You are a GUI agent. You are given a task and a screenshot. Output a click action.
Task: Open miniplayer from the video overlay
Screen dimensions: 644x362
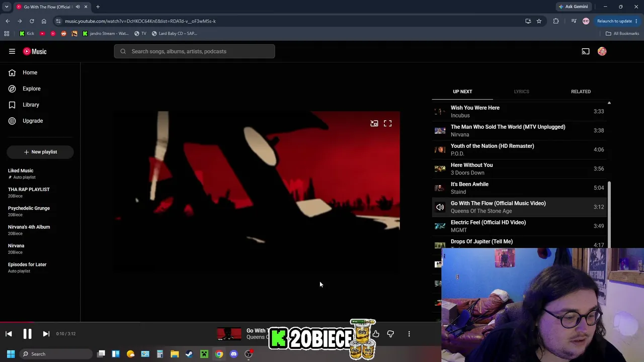click(374, 123)
